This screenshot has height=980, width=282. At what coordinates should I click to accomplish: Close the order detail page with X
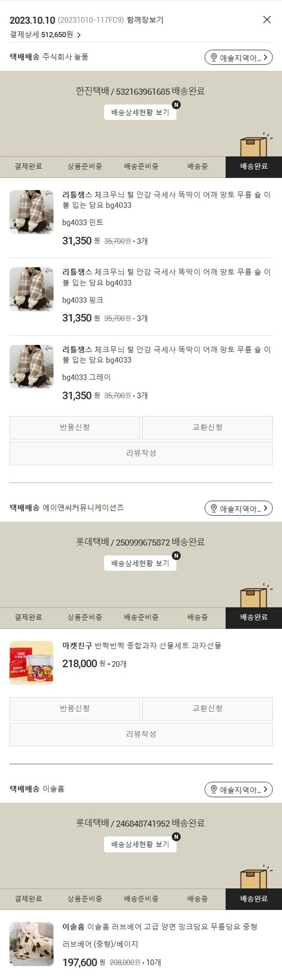267,20
